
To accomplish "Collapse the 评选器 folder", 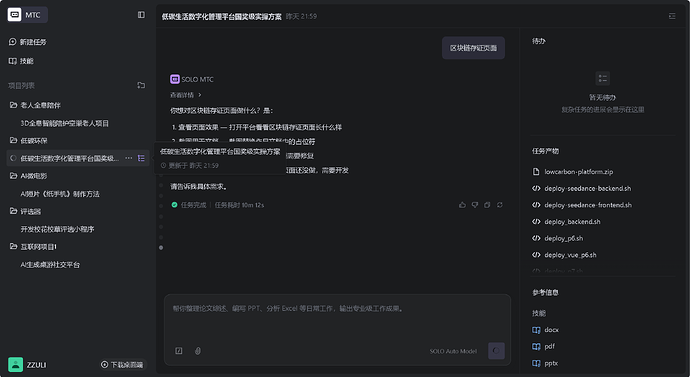I will pyautogui.click(x=13, y=211).
